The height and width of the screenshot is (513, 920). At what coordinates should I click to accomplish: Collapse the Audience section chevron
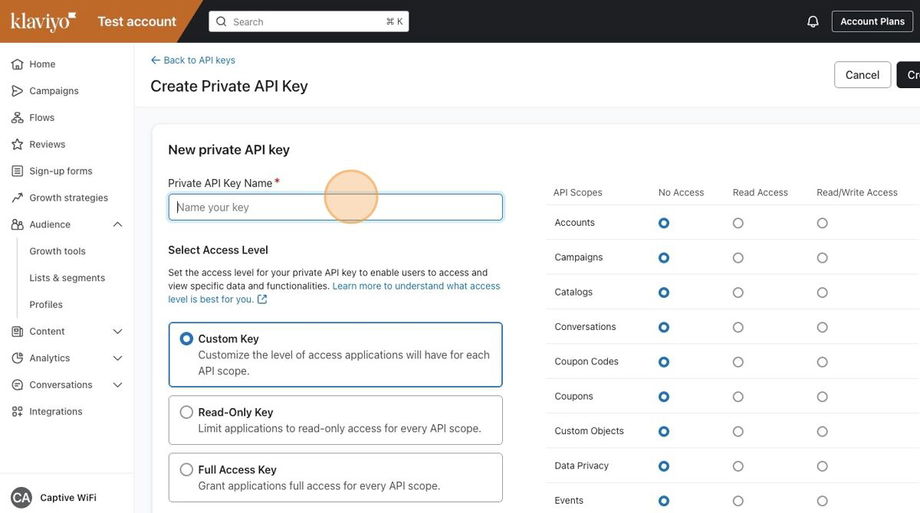[117, 225]
